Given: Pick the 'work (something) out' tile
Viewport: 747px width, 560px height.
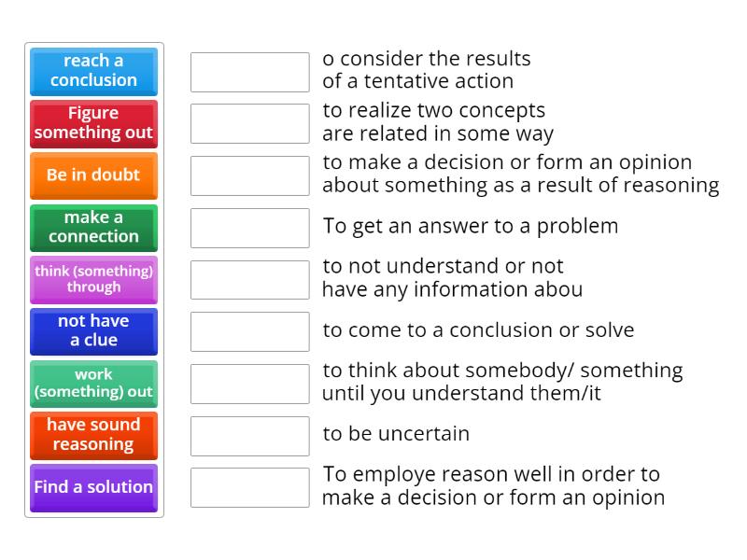Looking at the screenshot, I should [93, 384].
